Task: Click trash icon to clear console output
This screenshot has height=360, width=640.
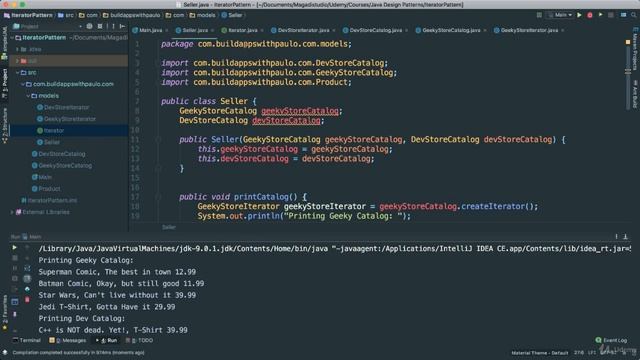Action: pyautogui.click(x=27, y=300)
